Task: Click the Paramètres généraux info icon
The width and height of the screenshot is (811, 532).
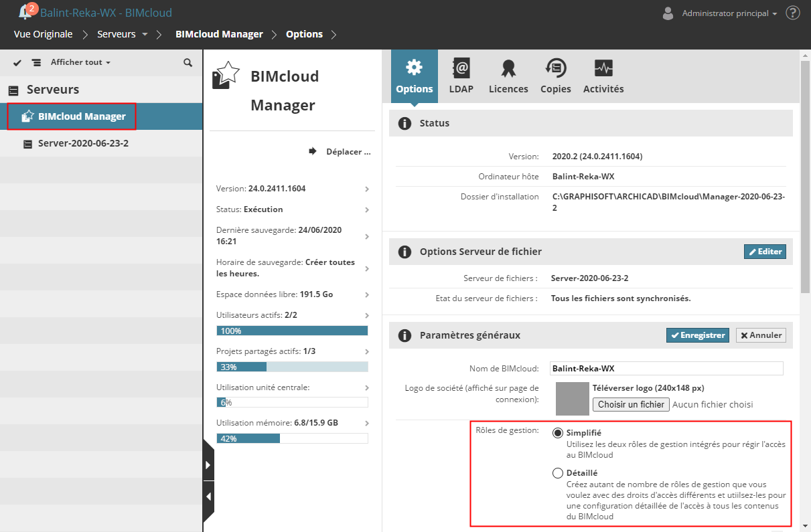Action: [x=404, y=336]
